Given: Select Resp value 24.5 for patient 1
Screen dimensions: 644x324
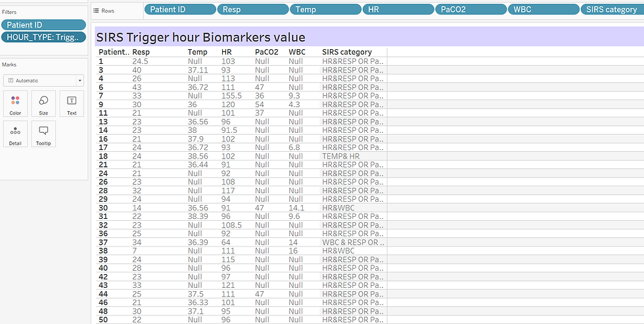Looking at the screenshot, I should (x=140, y=61).
